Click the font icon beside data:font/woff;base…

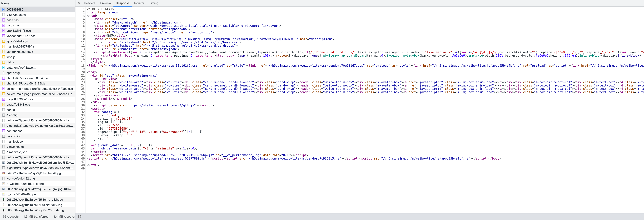(x=4, y=68)
